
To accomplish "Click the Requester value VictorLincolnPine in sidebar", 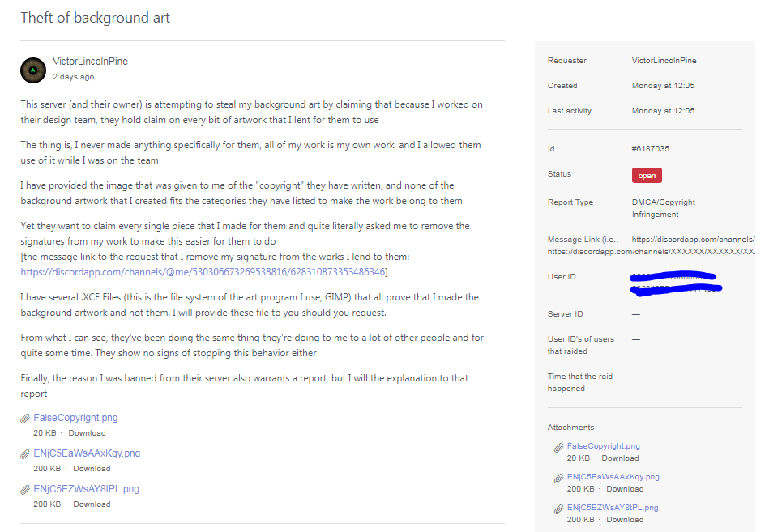I will pos(664,61).
